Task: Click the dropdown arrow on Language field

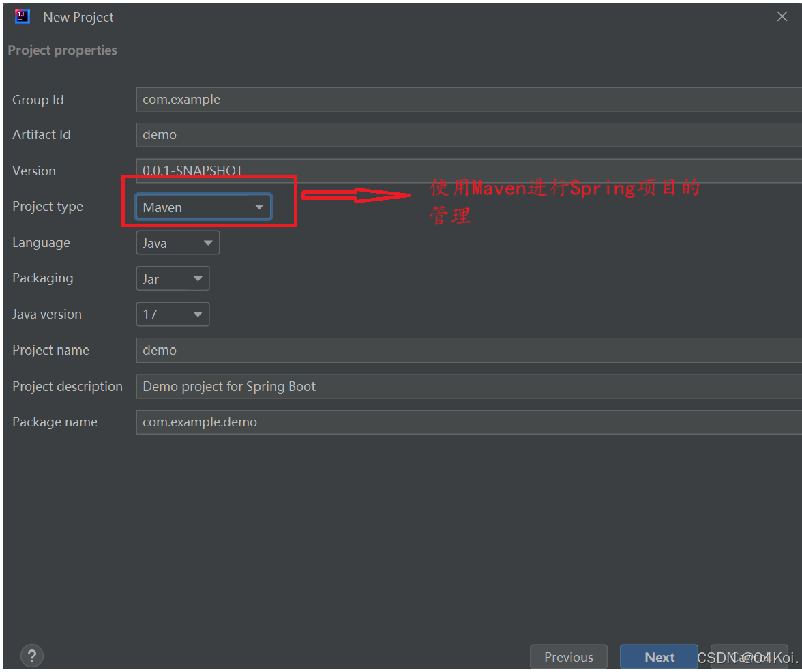Action: 207,242
